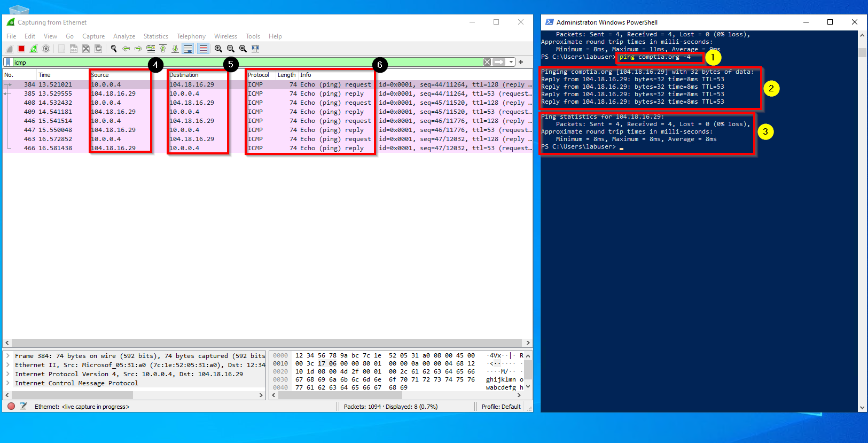
Task: Click Profile: Default in status bar
Action: tap(501, 407)
